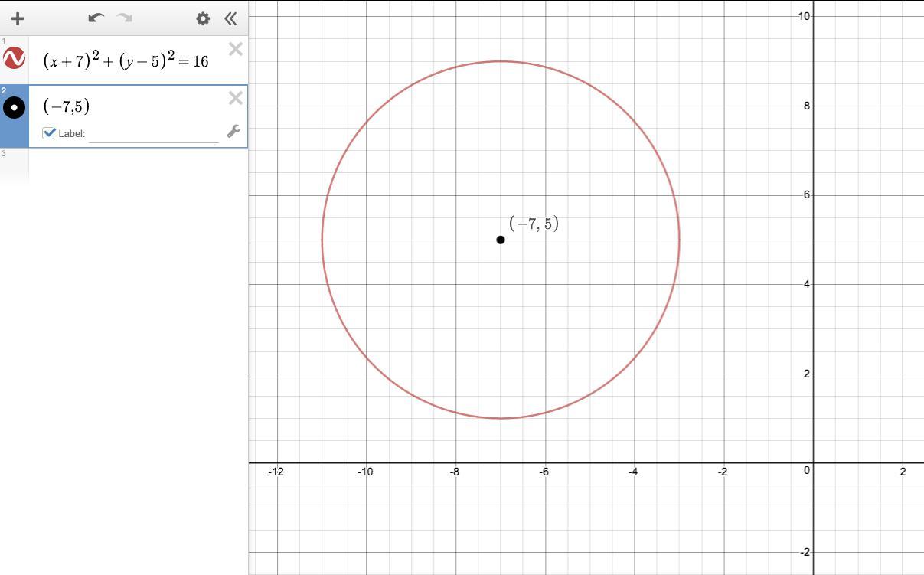Click the circle equation expression text

coord(126,60)
